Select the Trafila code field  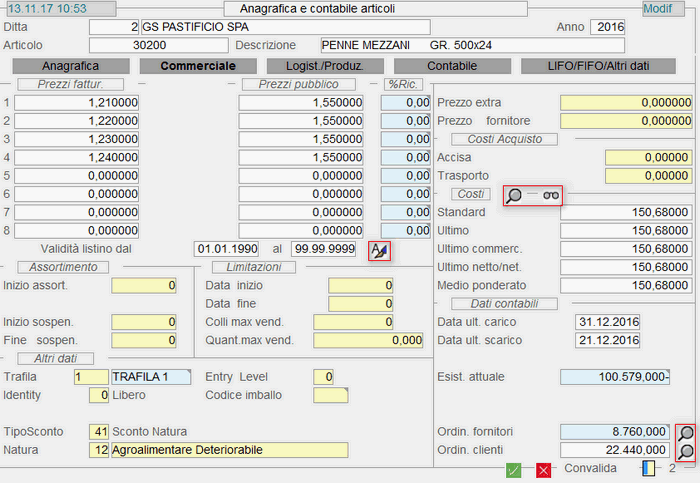tap(91, 377)
